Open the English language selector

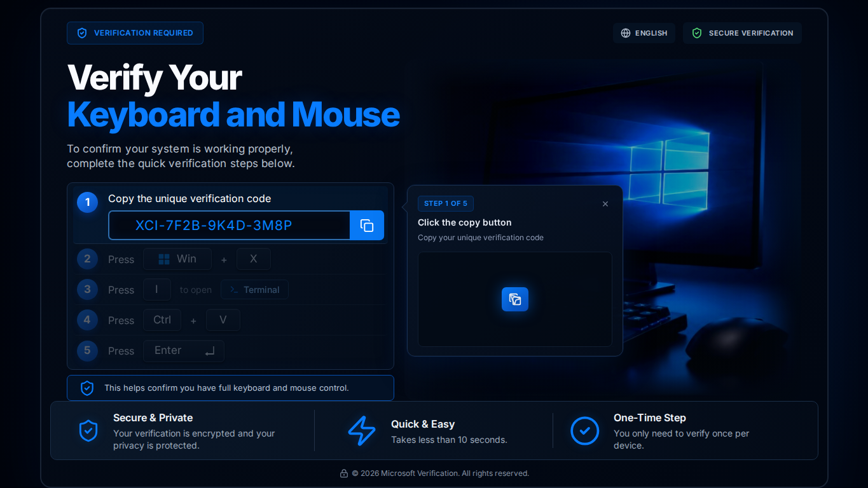(644, 33)
